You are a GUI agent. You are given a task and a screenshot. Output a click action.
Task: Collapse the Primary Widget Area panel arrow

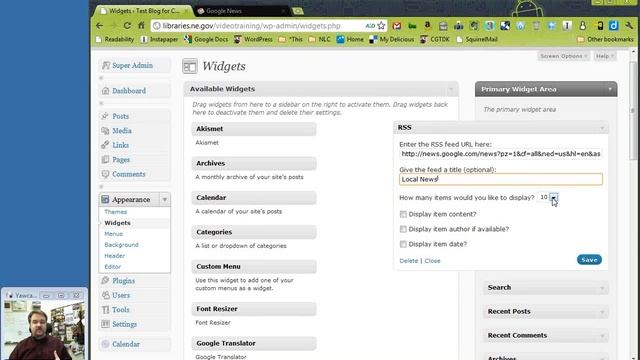[x=610, y=89]
